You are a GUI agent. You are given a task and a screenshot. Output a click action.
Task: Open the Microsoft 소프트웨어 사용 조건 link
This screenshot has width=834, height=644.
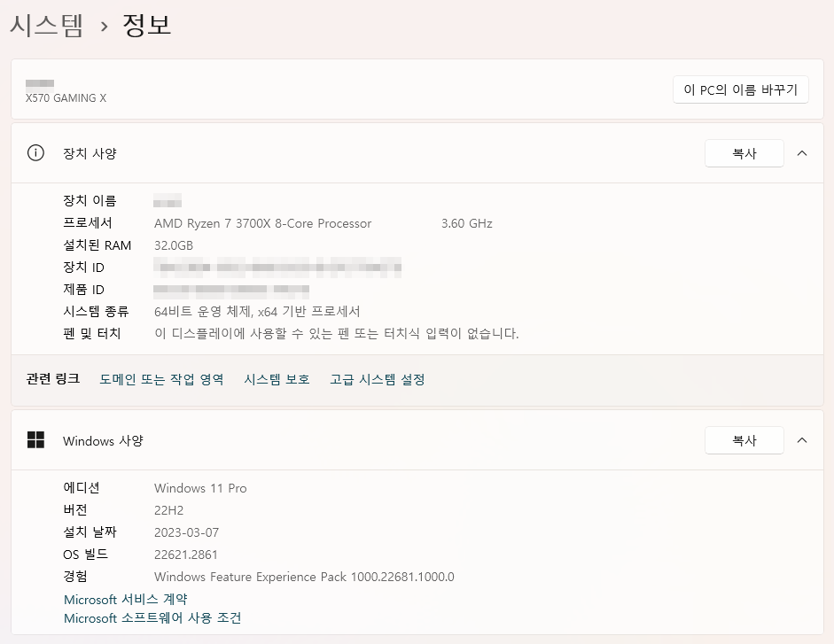[x=152, y=618]
